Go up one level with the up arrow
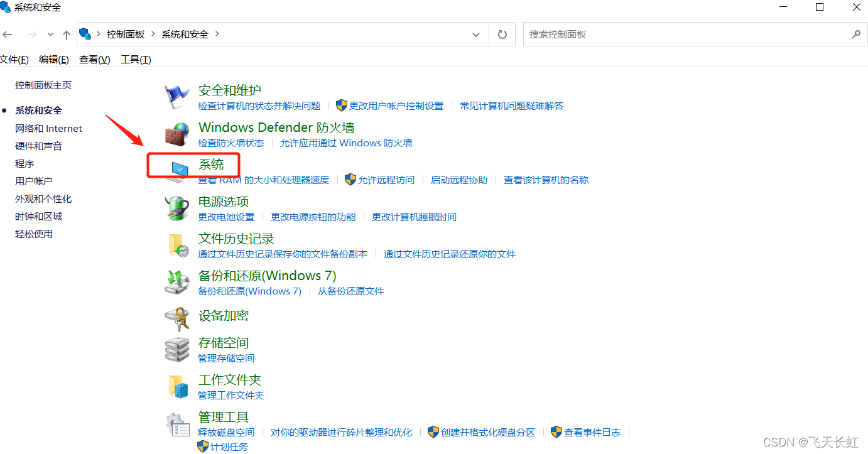 coord(67,35)
